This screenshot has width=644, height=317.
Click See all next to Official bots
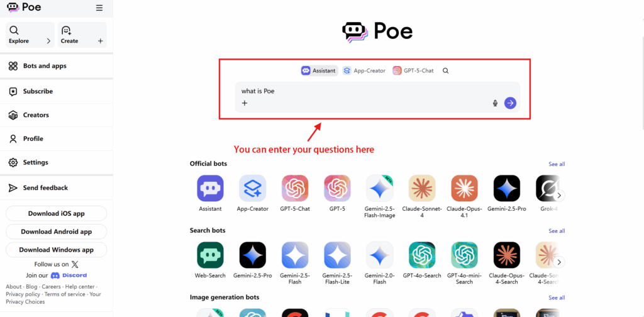coord(557,164)
